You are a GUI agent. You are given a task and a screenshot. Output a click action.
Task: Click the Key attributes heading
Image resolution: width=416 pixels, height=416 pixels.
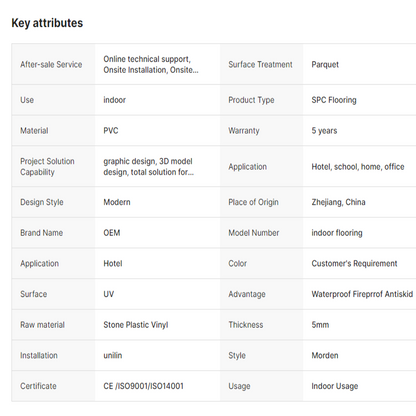(x=47, y=23)
